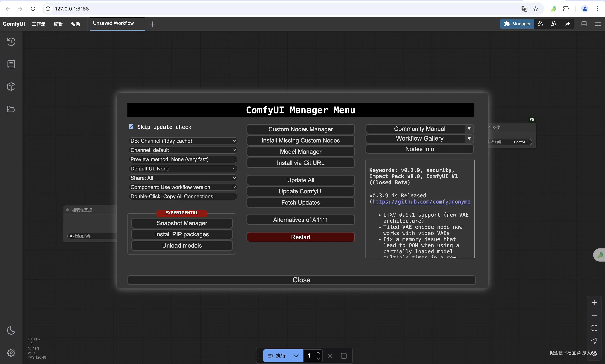Open the Custom Nodes Manager
This screenshot has height=364, width=605.
pyautogui.click(x=301, y=129)
